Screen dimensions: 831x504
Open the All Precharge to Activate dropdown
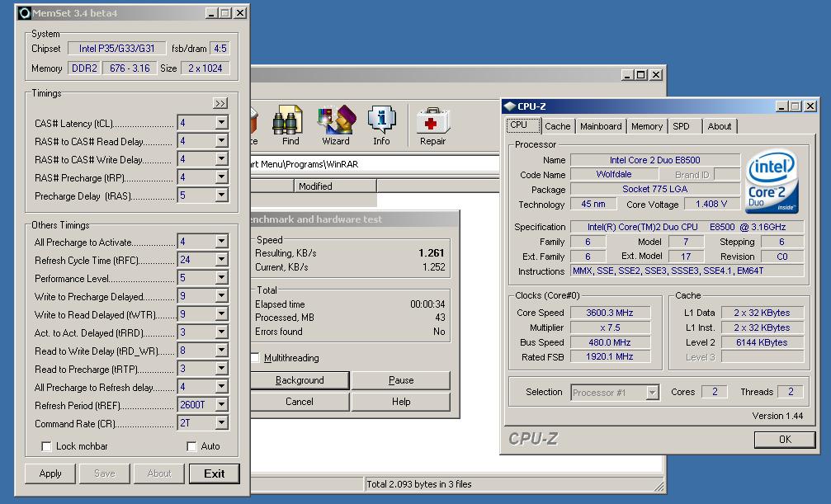pos(221,242)
